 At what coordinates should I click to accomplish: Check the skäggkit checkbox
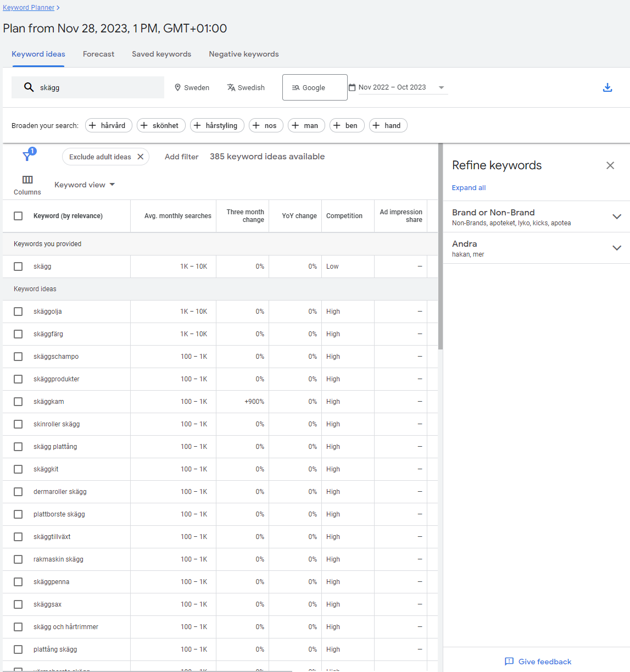point(18,469)
